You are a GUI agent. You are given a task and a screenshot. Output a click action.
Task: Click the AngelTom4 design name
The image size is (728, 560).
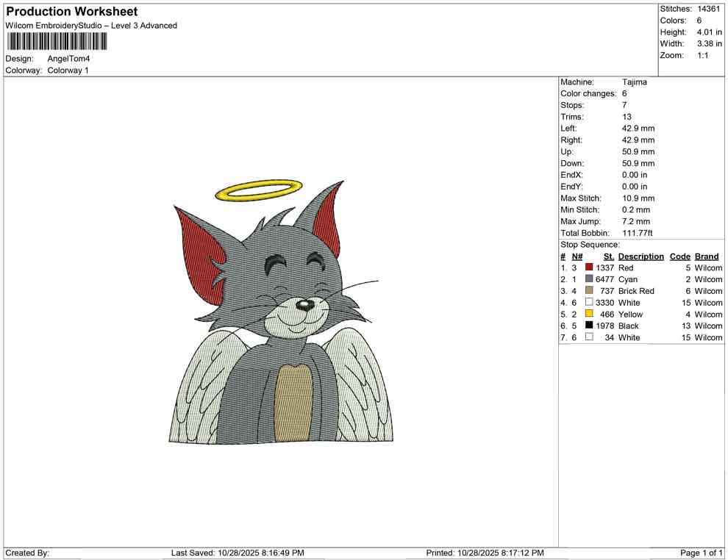tap(68, 59)
